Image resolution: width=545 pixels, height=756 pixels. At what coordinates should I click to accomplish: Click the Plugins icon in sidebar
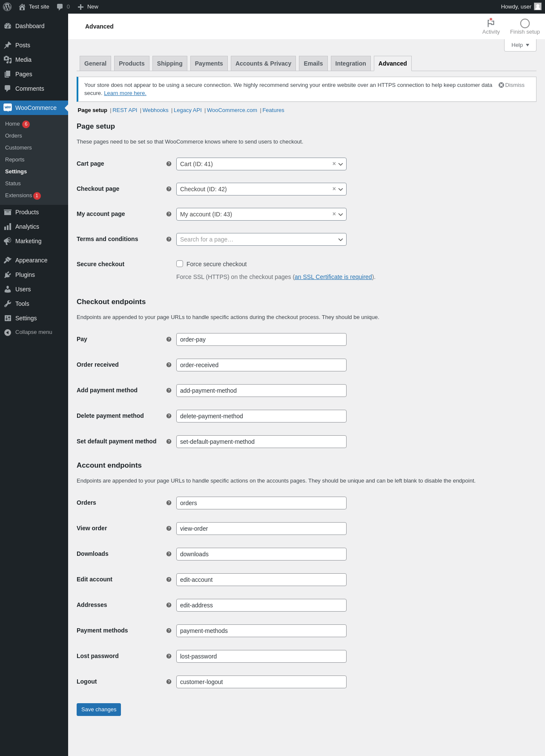[8, 275]
